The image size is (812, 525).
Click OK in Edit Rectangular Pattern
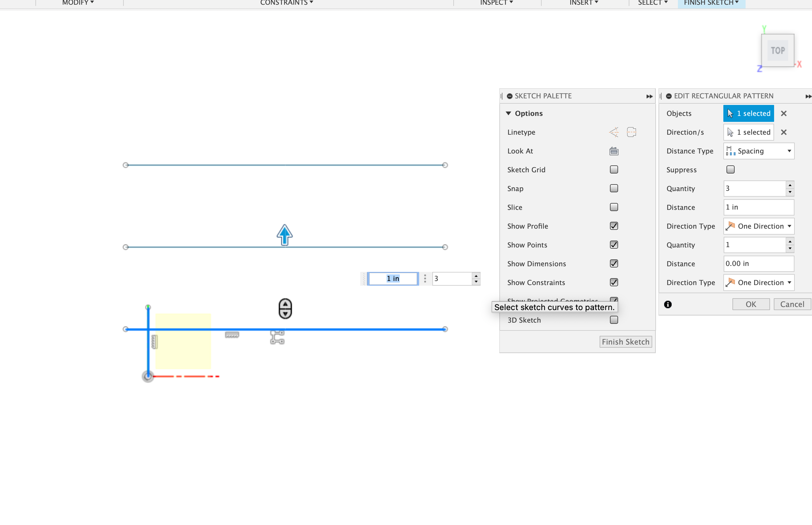pos(751,304)
